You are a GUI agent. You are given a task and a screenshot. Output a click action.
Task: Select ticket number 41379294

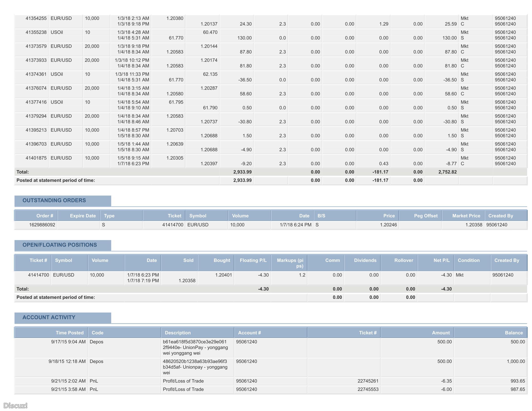point(36,116)
